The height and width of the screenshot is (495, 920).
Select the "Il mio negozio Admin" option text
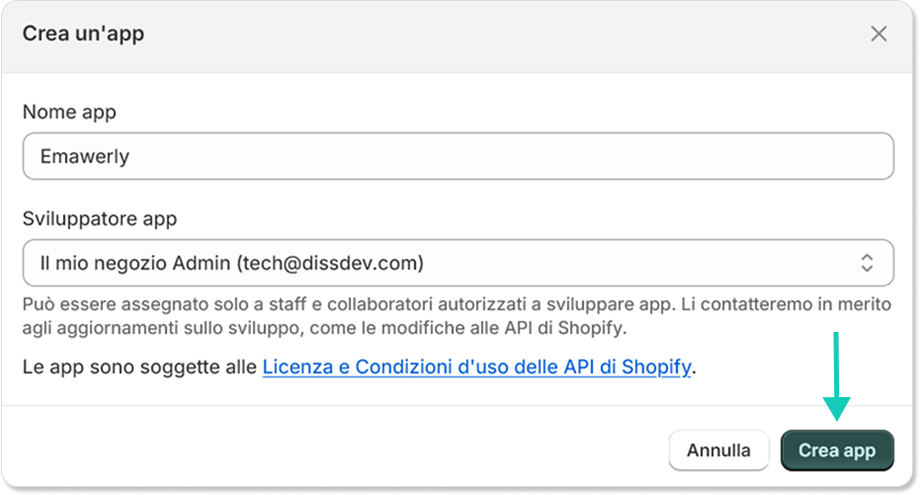pyautogui.click(x=133, y=263)
